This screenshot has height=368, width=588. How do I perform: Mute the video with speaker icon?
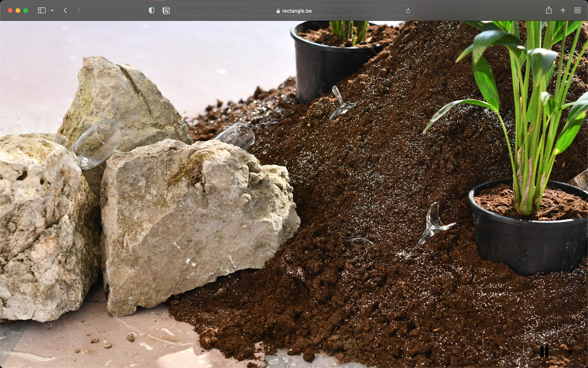pyautogui.click(x=570, y=351)
